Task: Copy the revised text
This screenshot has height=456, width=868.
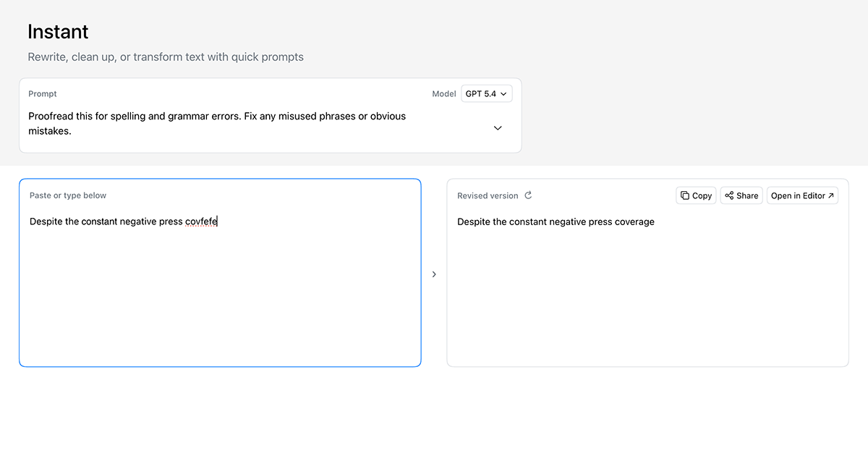Action: (696, 195)
